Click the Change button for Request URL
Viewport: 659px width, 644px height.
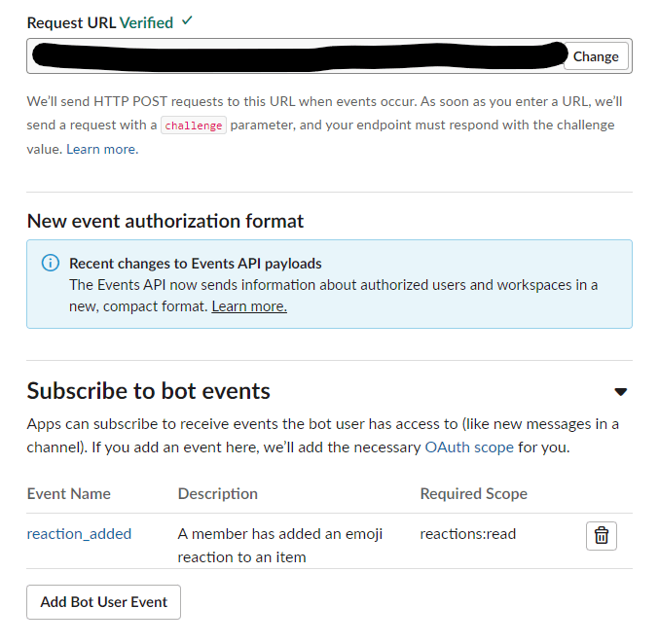click(596, 56)
